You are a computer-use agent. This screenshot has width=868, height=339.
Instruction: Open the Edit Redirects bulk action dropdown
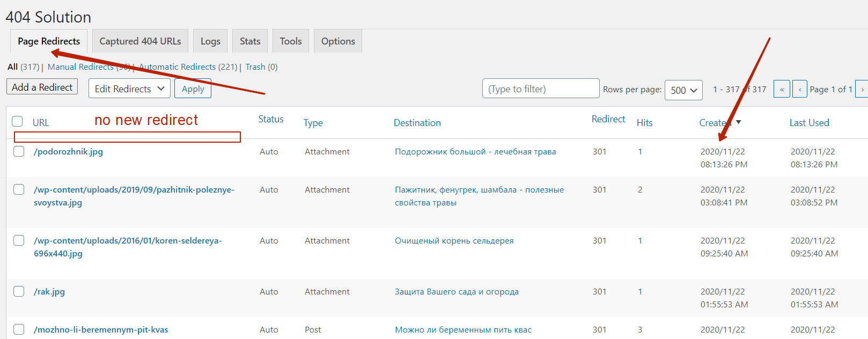[129, 89]
